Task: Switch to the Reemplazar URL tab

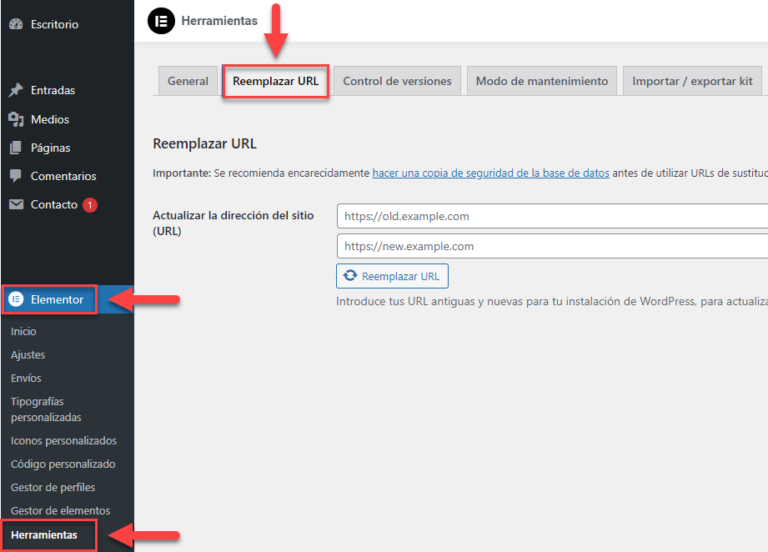Action: tap(275, 81)
